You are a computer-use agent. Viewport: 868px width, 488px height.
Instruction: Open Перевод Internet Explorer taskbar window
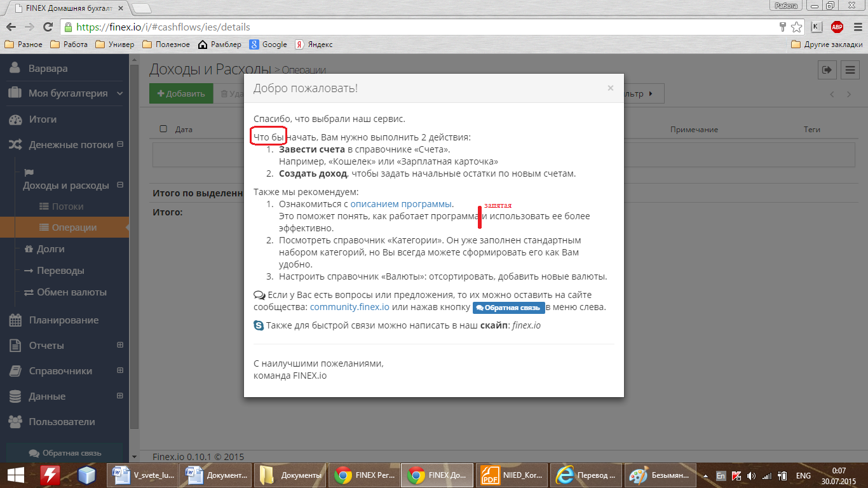point(586,475)
